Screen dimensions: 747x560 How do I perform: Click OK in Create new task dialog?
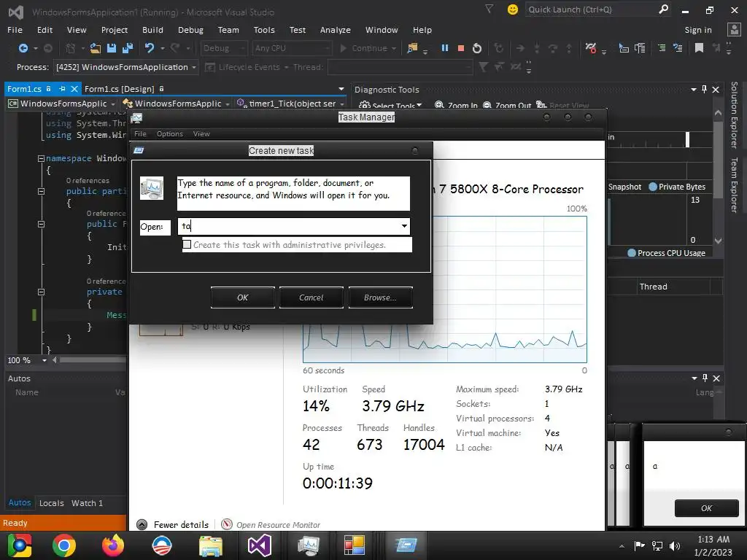click(242, 297)
